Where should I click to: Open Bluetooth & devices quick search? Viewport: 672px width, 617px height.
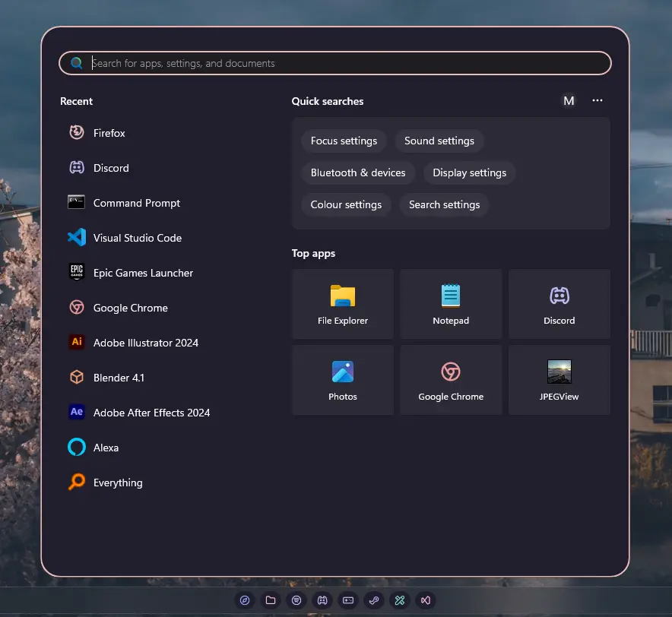[358, 172]
